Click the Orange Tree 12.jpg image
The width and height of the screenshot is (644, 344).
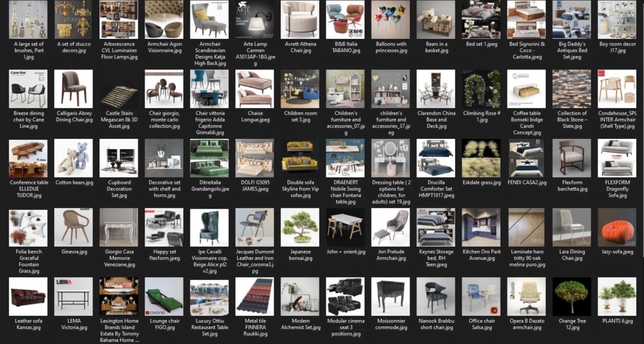pos(571,296)
